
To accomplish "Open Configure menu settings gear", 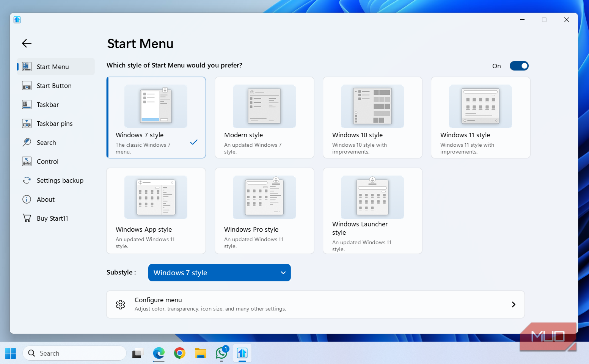I will 120,304.
